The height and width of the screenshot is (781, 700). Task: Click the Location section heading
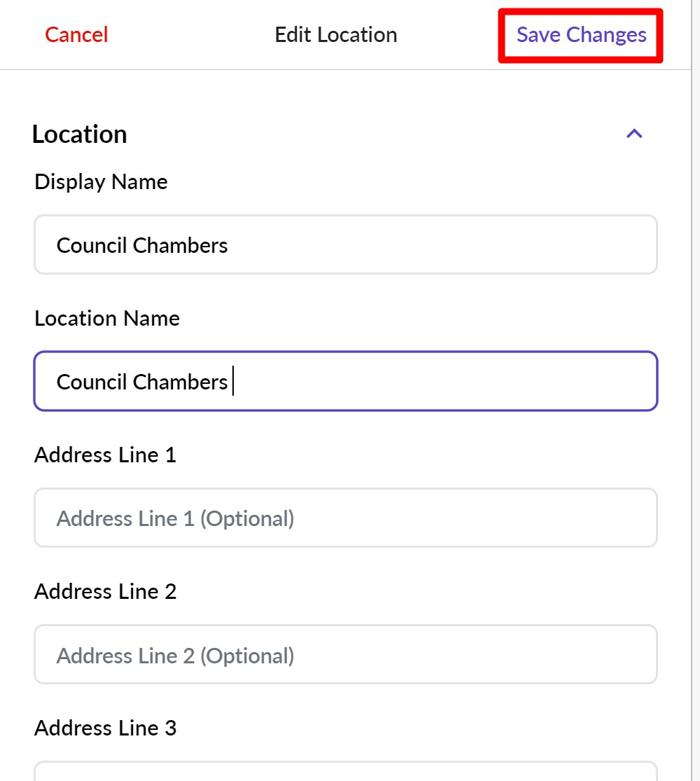[x=80, y=134]
